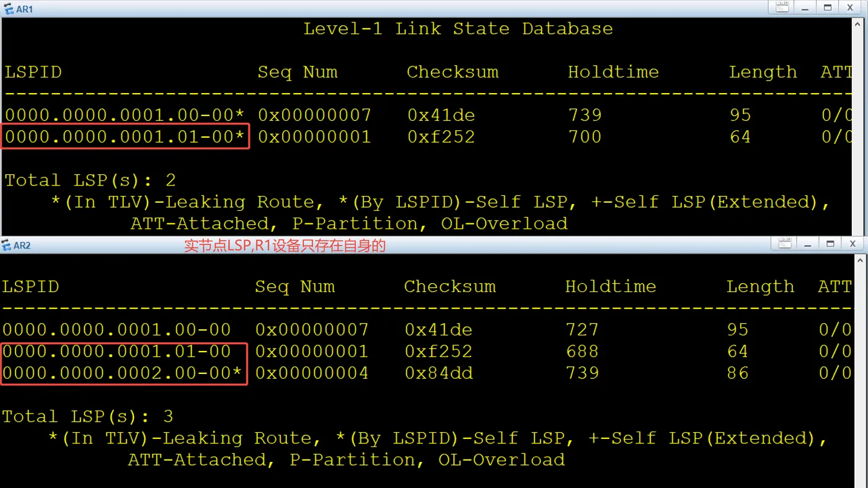Viewport: 868px width, 488px height.
Task: Click sequence number 0x00000001 in AR1
Action: pyautogui.click(x=314, y=137)
